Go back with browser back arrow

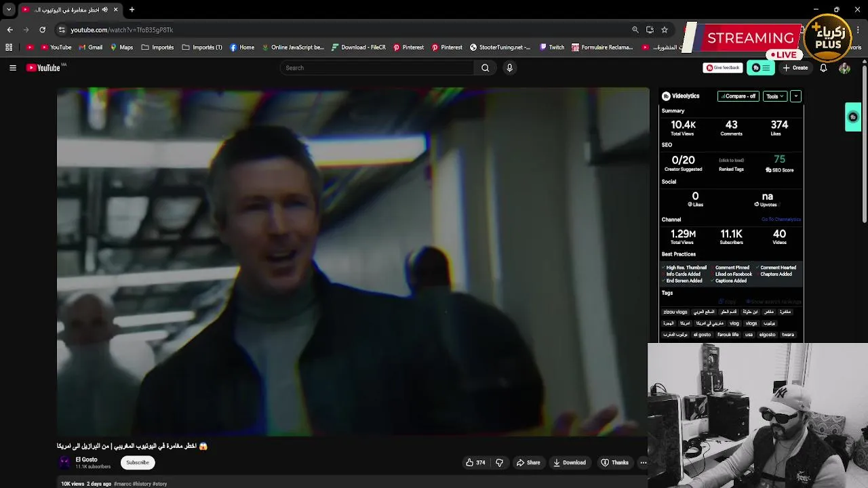[10, 30]
